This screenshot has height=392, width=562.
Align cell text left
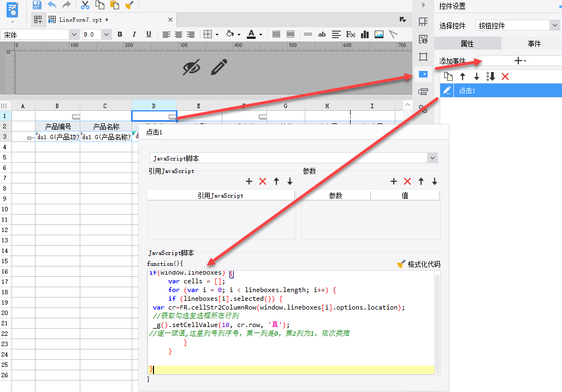166,34
